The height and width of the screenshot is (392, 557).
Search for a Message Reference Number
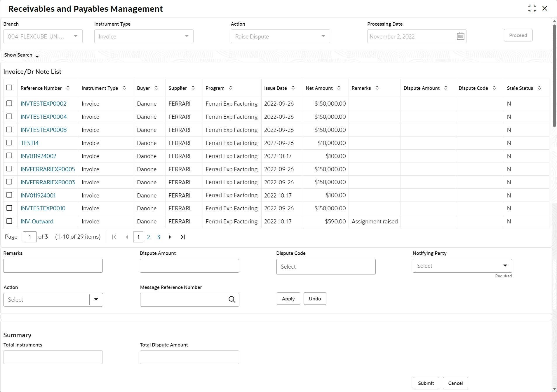[232, 300]
